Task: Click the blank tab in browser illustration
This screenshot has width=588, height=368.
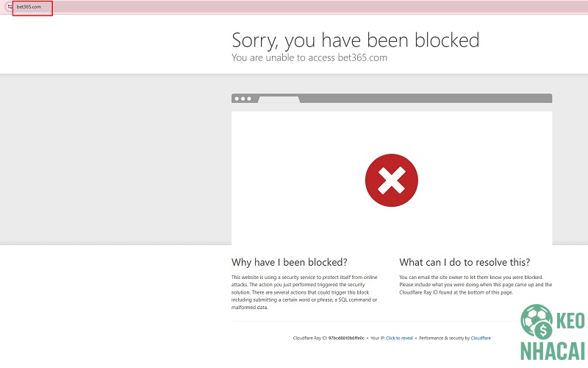Action: point(279,99)
